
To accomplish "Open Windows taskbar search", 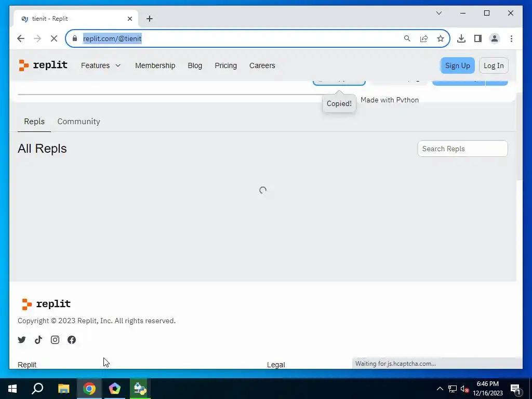I will tap(37, 389).
